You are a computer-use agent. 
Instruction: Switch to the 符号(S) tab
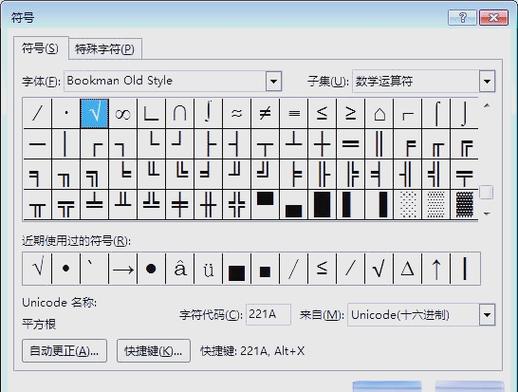point(40,49)
